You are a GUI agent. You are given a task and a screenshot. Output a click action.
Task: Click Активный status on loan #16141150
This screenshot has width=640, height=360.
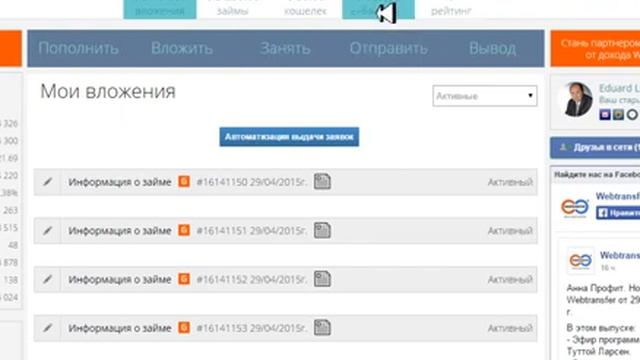point(510,182)
